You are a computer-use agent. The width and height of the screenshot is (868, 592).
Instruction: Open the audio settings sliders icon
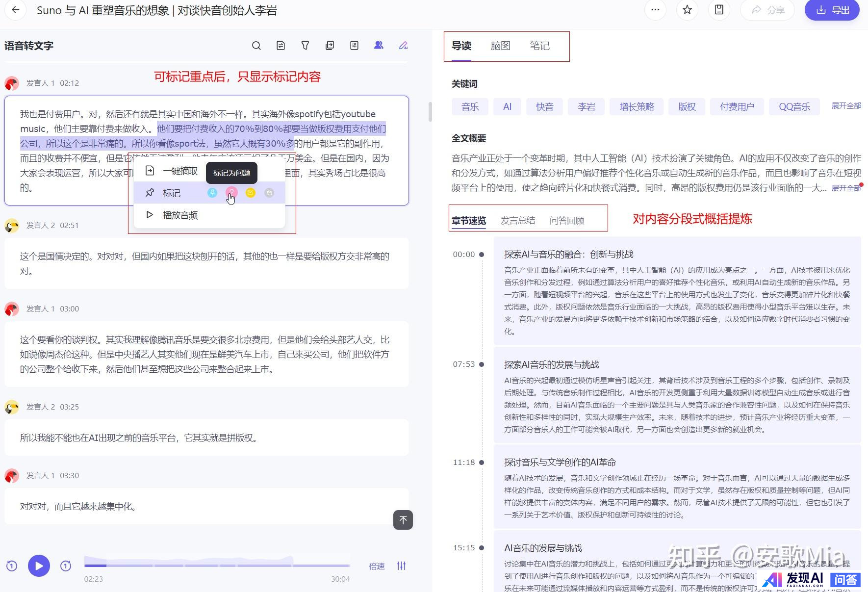402,566
